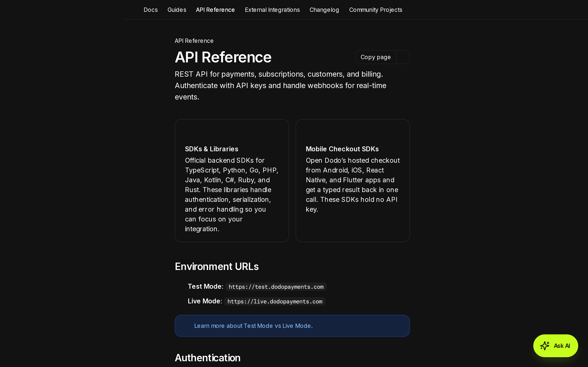588x367 pixels.
Task: Click the test.dodopayments.com URL code
Action: tap(276, 287)
